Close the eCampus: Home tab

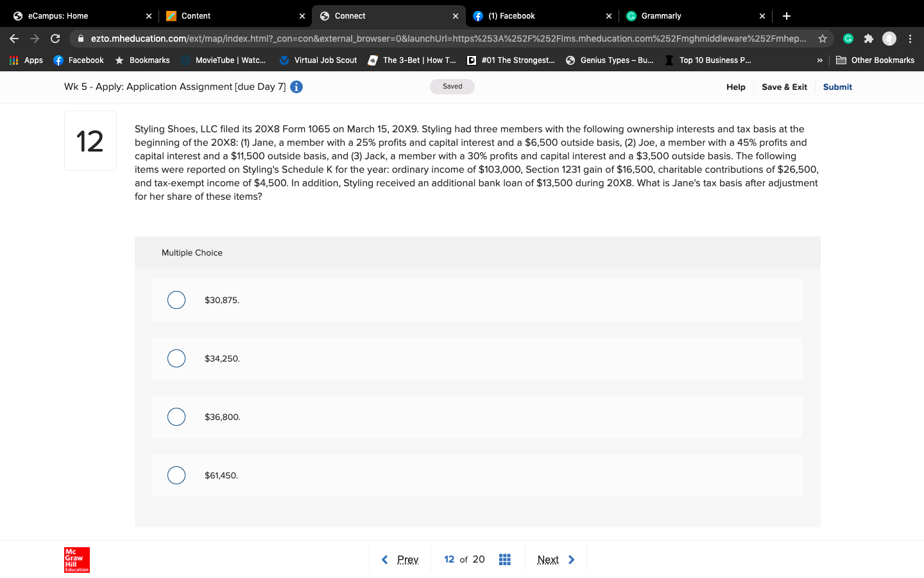(x=149, y=16)
